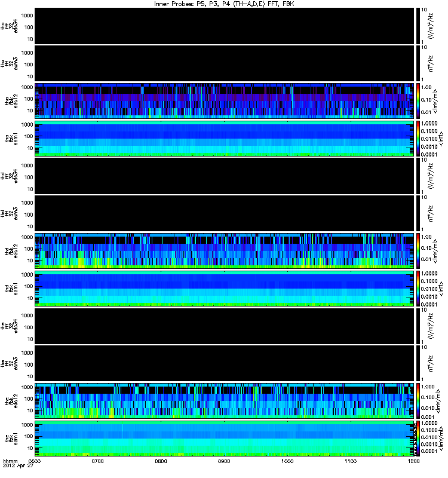
Task: Select the thd fbk edc12 spectrogram panel
Action: coord(225,251)
